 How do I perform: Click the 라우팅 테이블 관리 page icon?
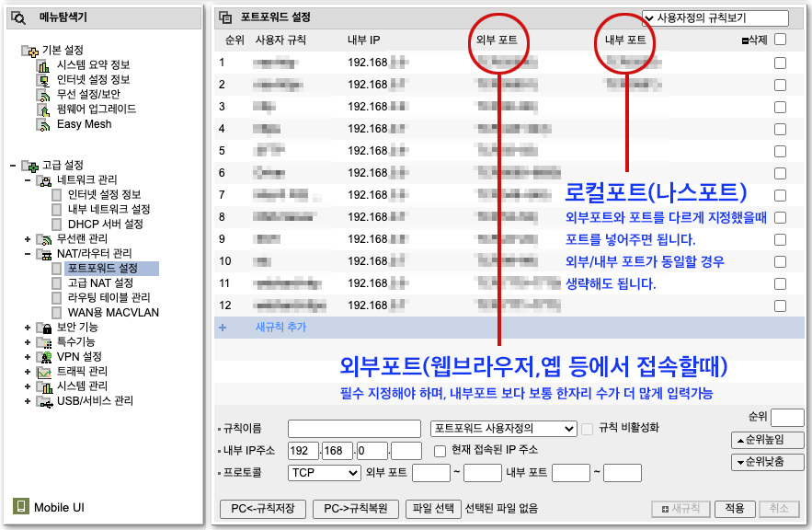[56, 298]
